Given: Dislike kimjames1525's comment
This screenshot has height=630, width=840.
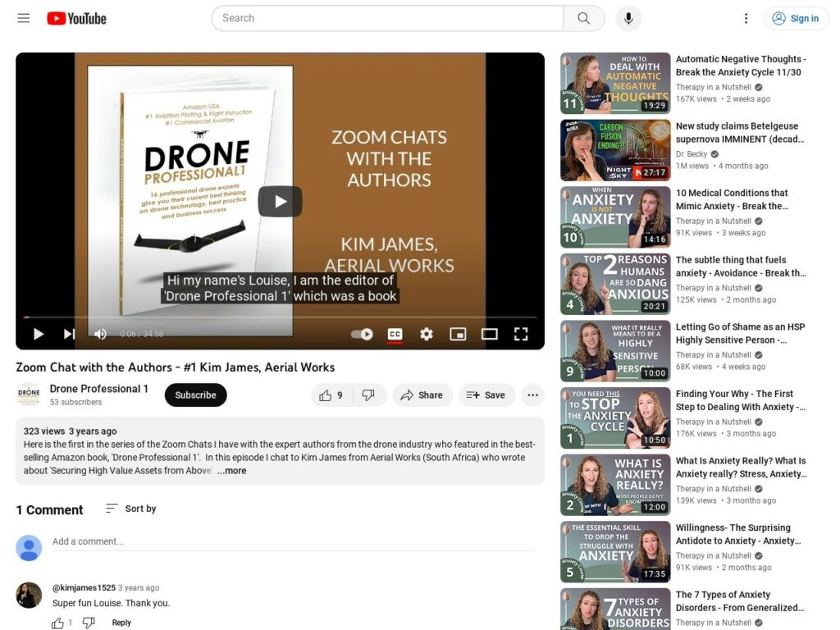Looking at the screenshot, I should (89, 623).
